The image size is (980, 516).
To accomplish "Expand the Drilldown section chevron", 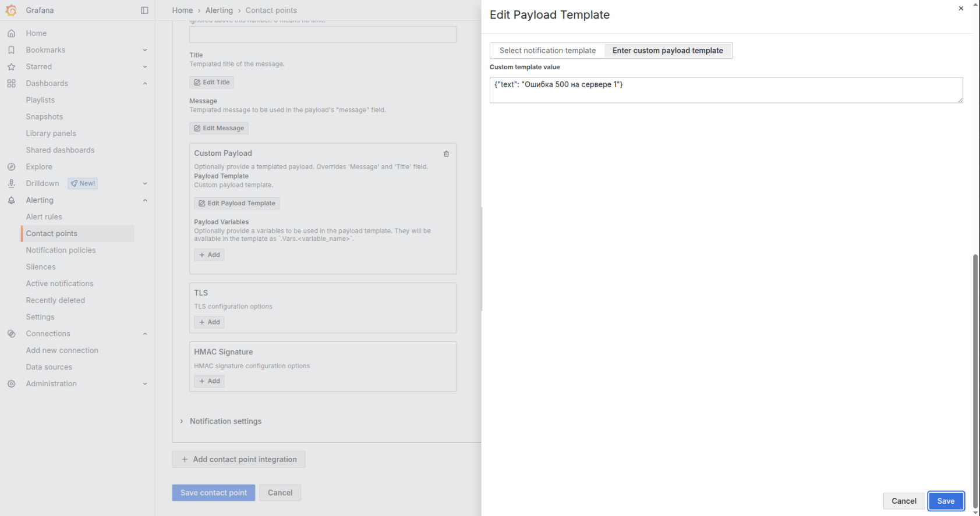I will 145,183.
